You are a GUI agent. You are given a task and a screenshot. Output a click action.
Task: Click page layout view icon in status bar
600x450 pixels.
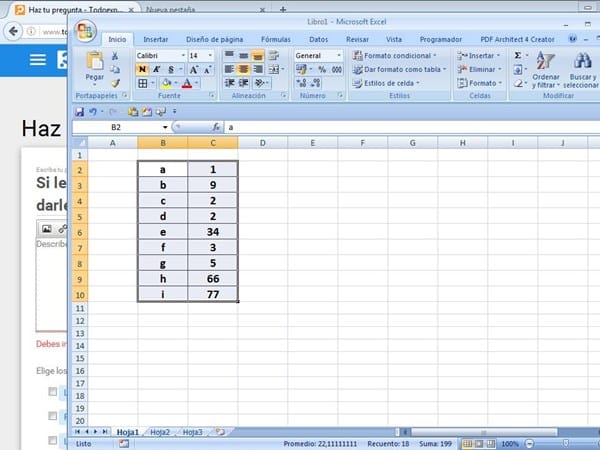tap(479, 444)
